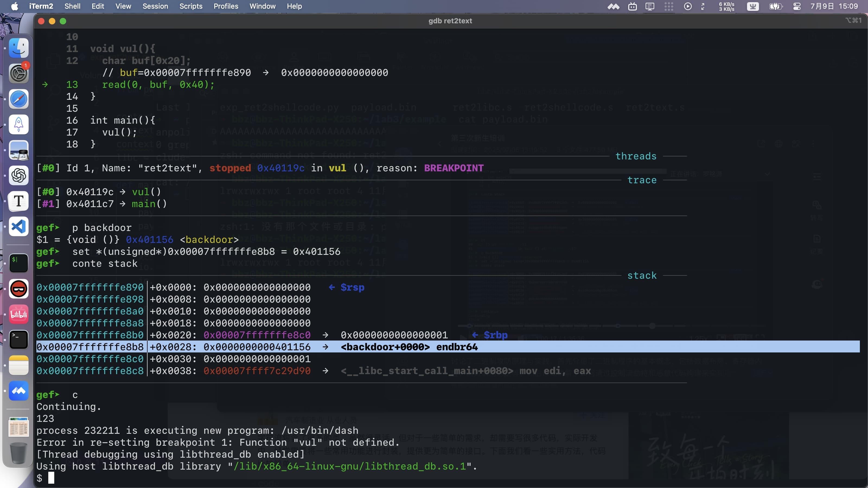Open the Apple menu
Viewport: 868px width, 488px height.
tap(14, 7)
